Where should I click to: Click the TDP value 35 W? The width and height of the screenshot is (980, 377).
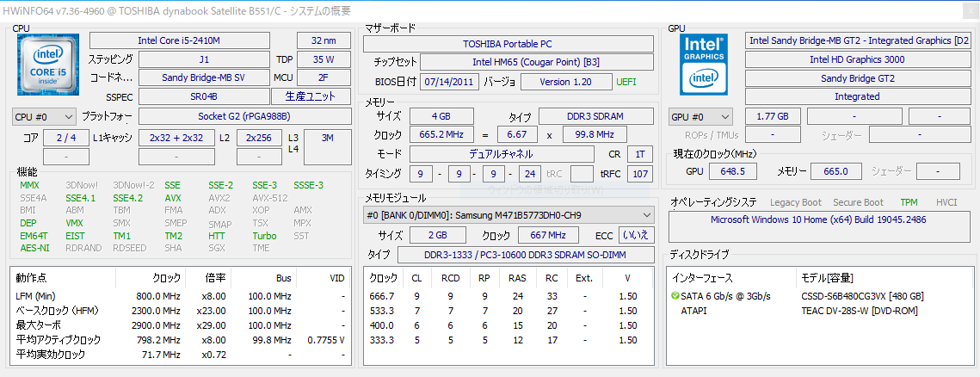(x=324, y=59)
